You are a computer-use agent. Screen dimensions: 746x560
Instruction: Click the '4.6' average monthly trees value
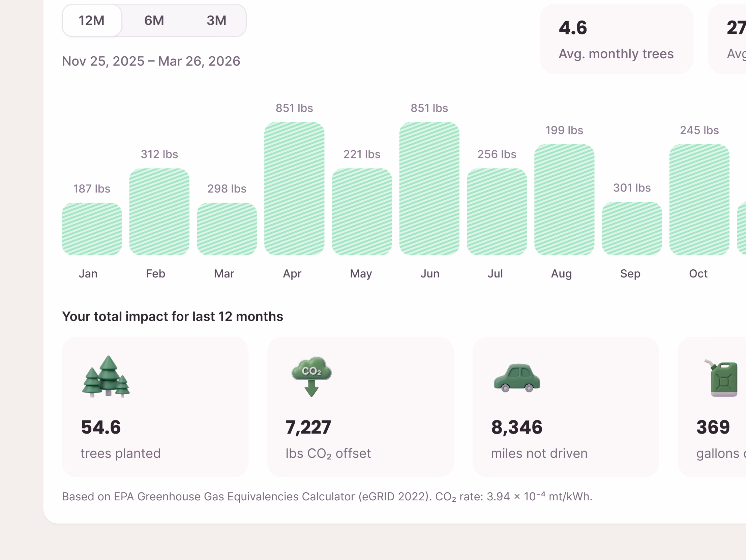coord(573,28)
